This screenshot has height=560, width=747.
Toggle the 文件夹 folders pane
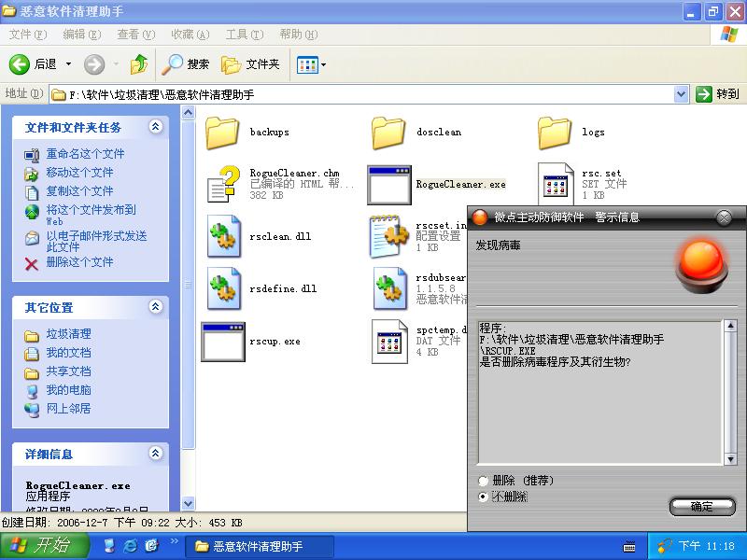coord(250,64)
